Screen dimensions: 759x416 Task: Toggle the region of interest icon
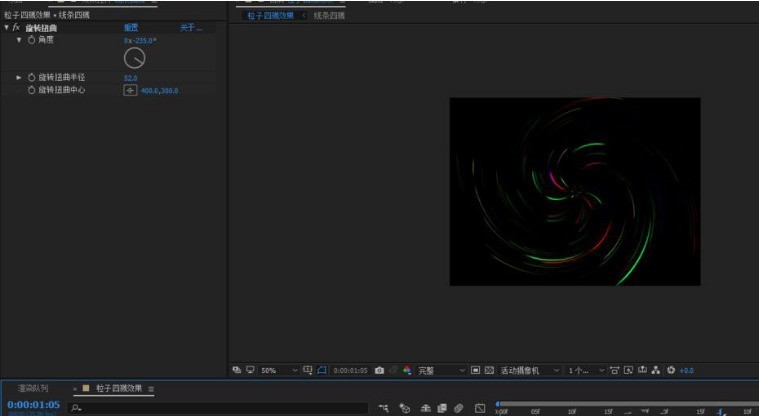click(x=475, y=370)
